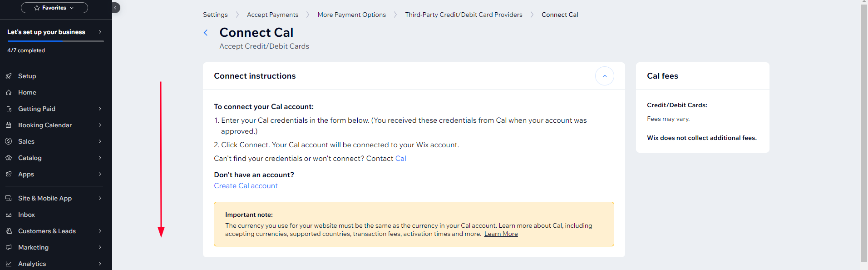Screen dimensions: 868x270
Task: Open the Favorites dropdown
Action: coord(54,8)
